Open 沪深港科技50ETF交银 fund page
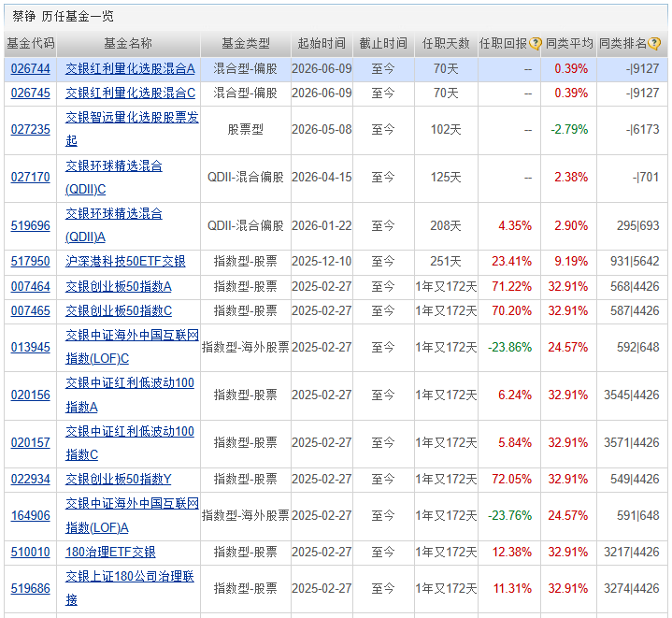Screen dimensions: 672x618 click(x=125, y=262)
